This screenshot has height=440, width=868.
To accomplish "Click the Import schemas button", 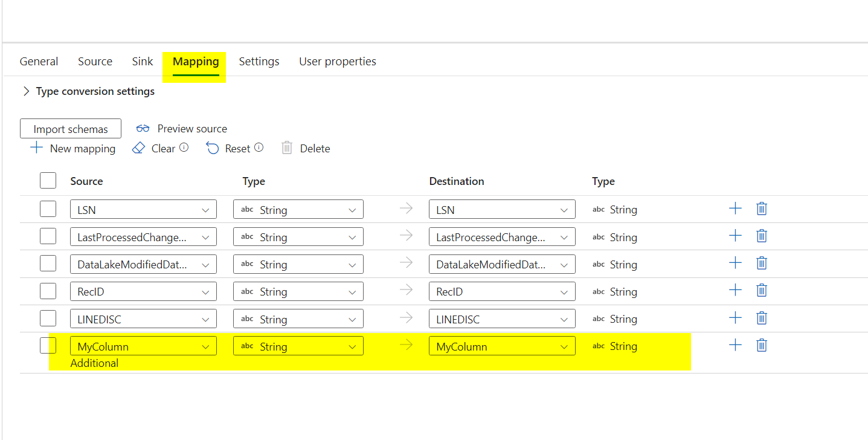I will [x=70, y=128].
